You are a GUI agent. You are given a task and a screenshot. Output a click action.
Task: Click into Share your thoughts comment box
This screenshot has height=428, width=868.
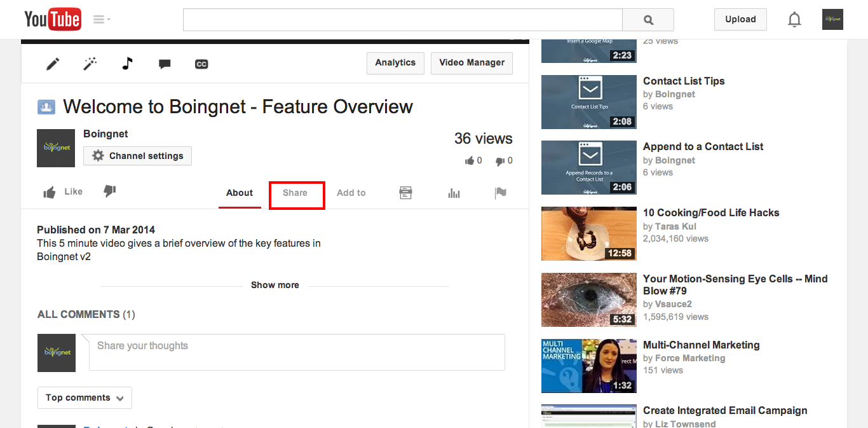tap(297, 352)
